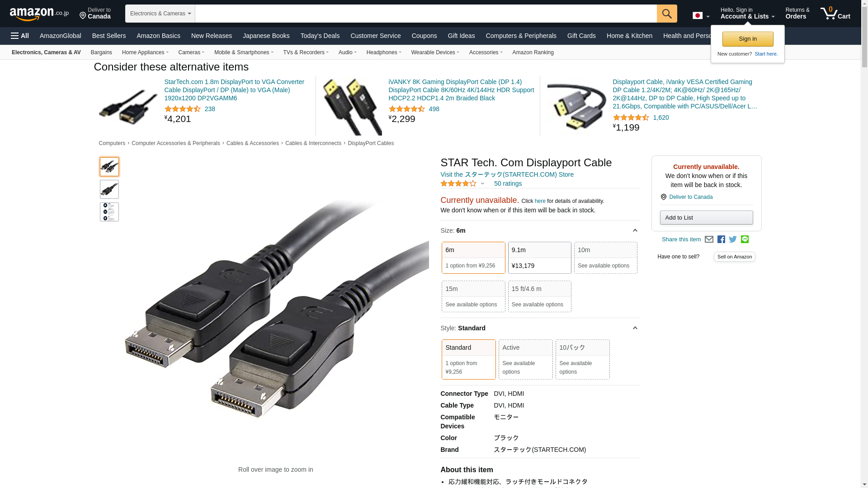Collapse the Size options section
The height and width of the screenshot is (488, 868).
(x=635, y=230)
